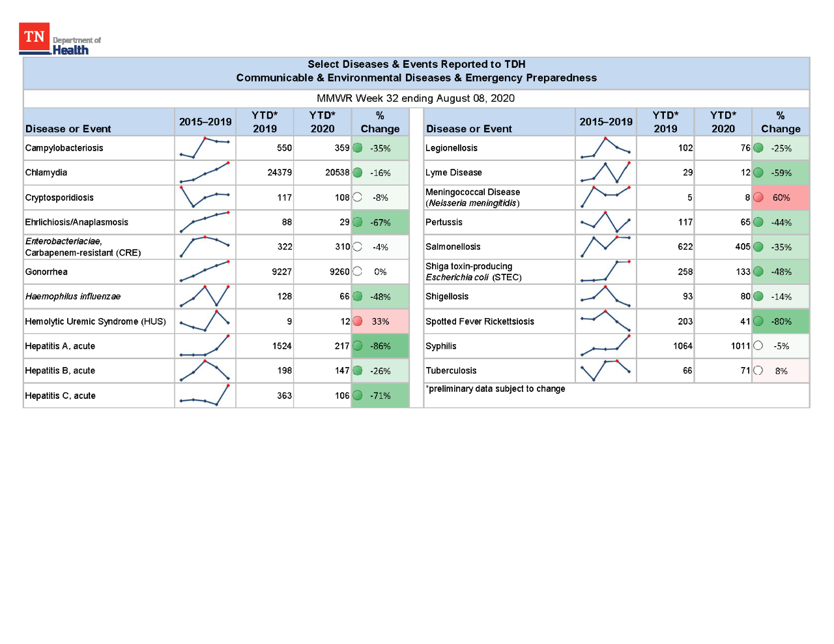Select the 'Hemolytic Uremic Syndrome (HUS)' row label

pos(95,321)
